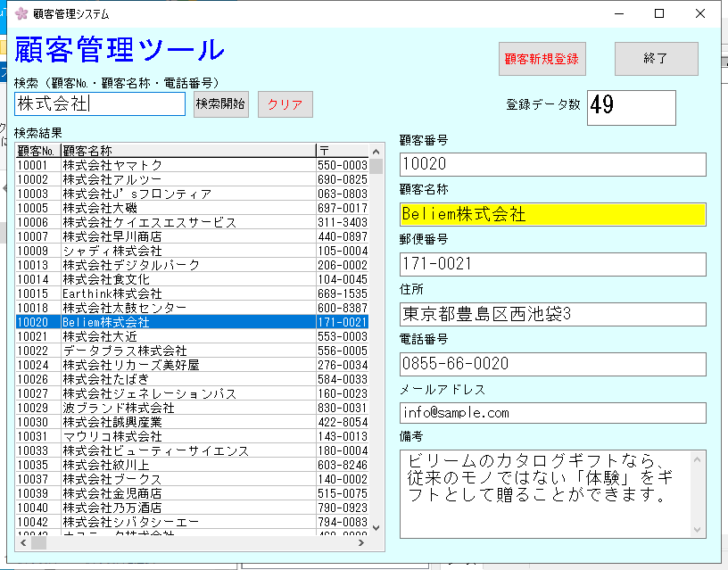Select row データプラス株式会社
The width and height of the screenshot is (728, 570).
tap(192, 351)
